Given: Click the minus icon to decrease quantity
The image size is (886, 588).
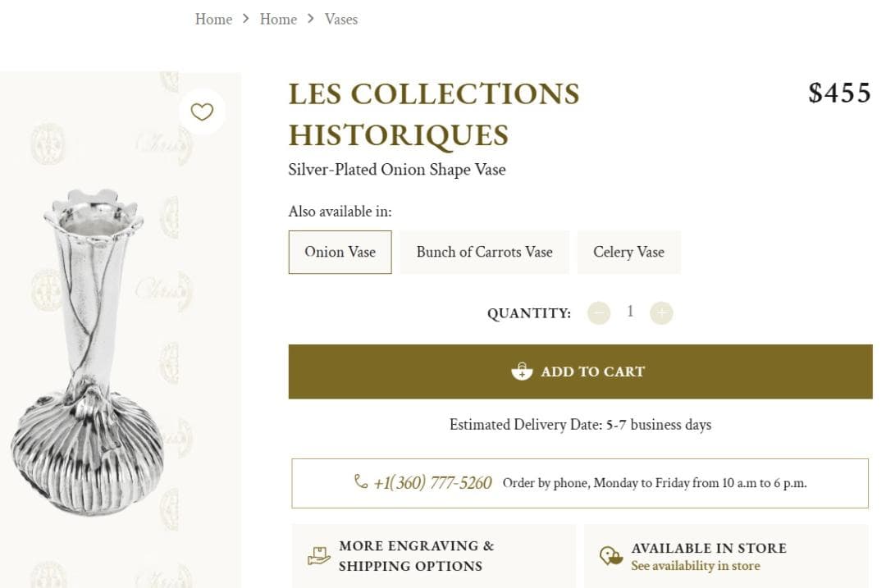Looking at the screenshot, I should click(598, 312).
